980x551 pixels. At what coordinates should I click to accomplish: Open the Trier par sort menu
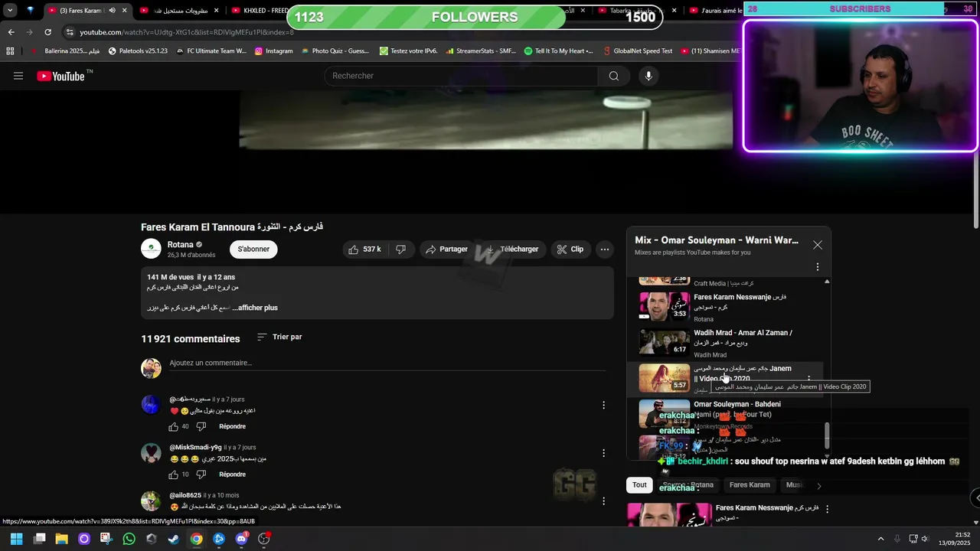tap(279, 337)
